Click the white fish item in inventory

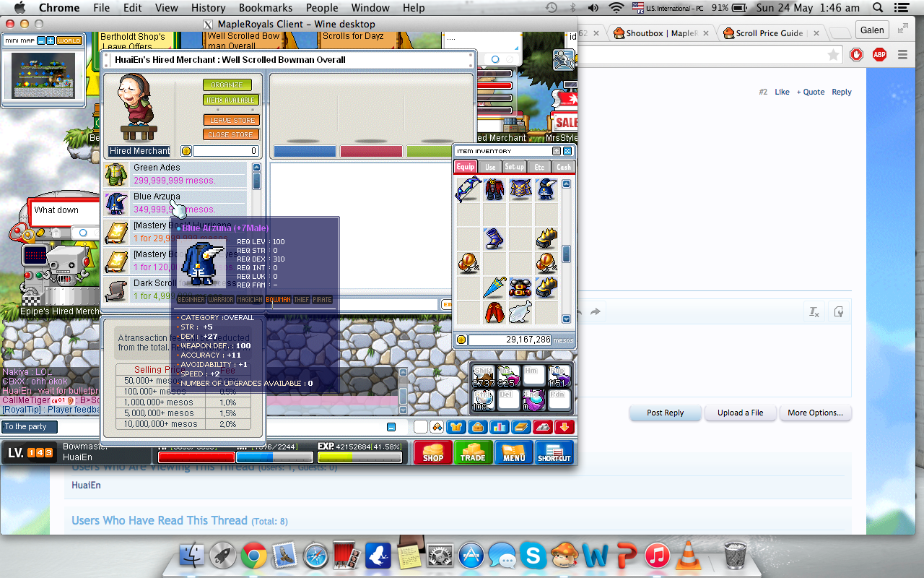[520, 312]
